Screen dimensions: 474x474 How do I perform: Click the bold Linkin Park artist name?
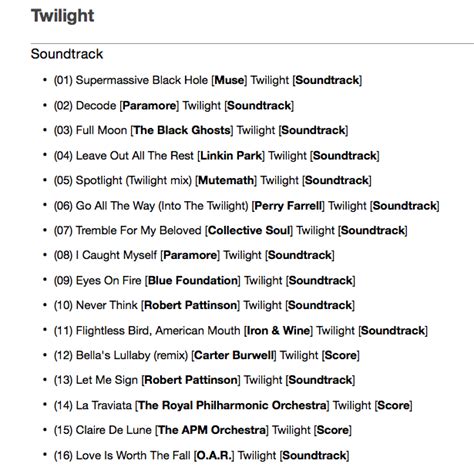(231, 156)
